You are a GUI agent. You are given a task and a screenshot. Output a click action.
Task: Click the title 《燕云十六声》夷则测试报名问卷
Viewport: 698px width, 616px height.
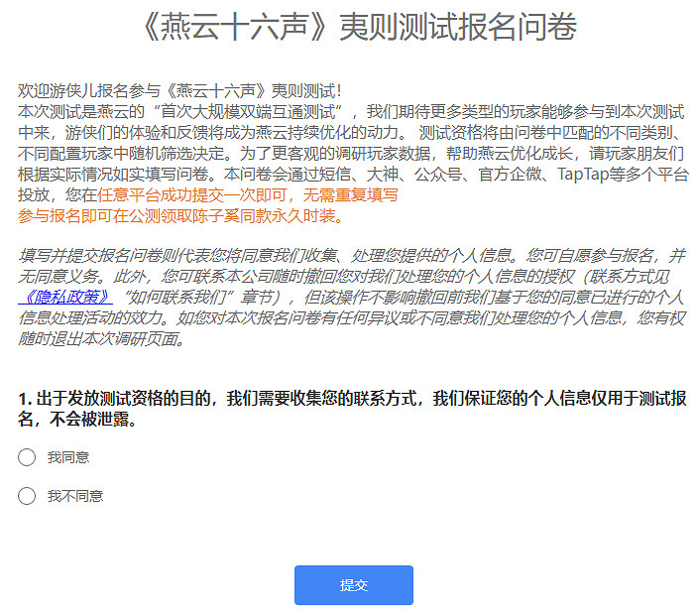(x=359, y=27)
